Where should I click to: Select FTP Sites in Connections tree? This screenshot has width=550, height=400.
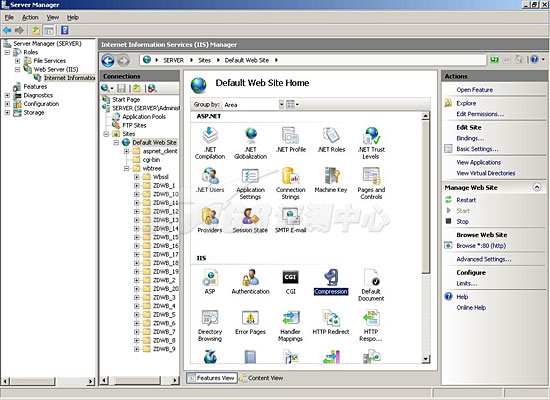click(x=134, y=125)
